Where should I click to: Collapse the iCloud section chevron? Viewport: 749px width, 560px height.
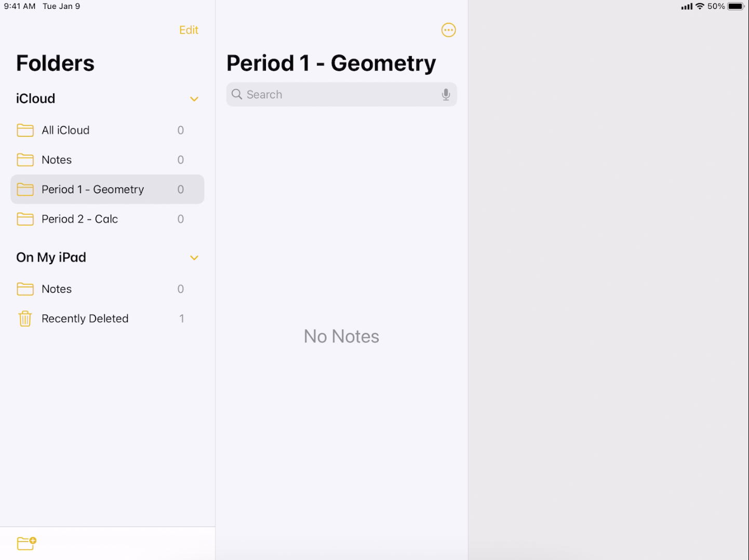(x=194, y=99)
